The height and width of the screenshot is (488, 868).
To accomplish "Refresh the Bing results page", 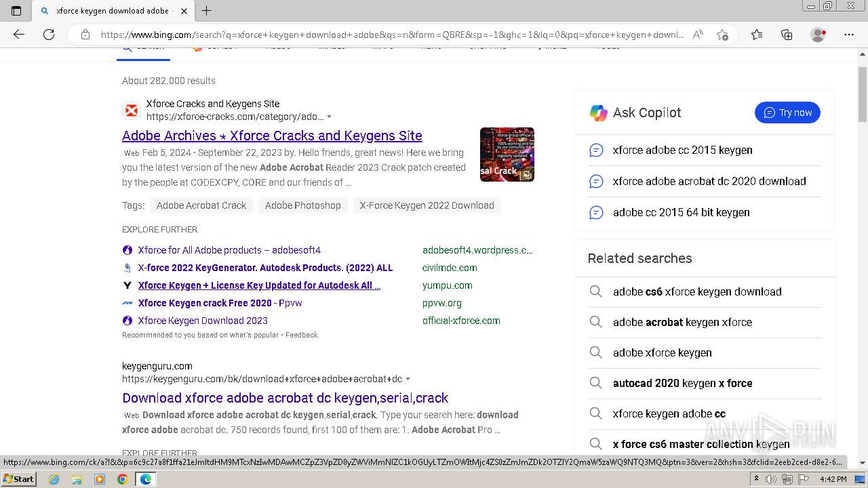I will (x=49, y=35).
